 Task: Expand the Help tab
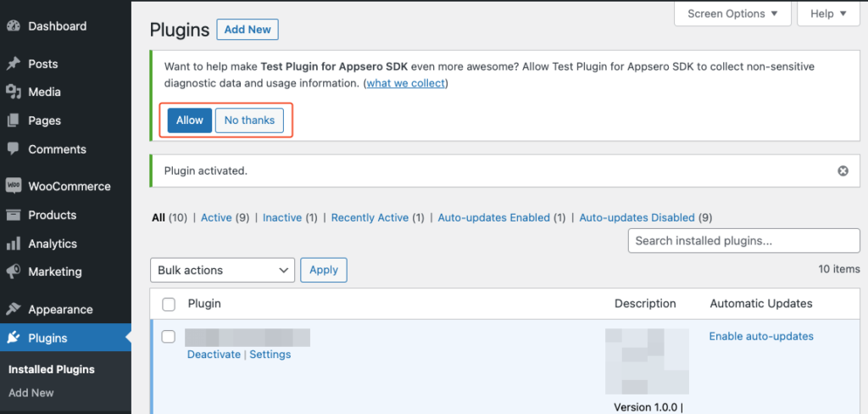click(827, 14)
